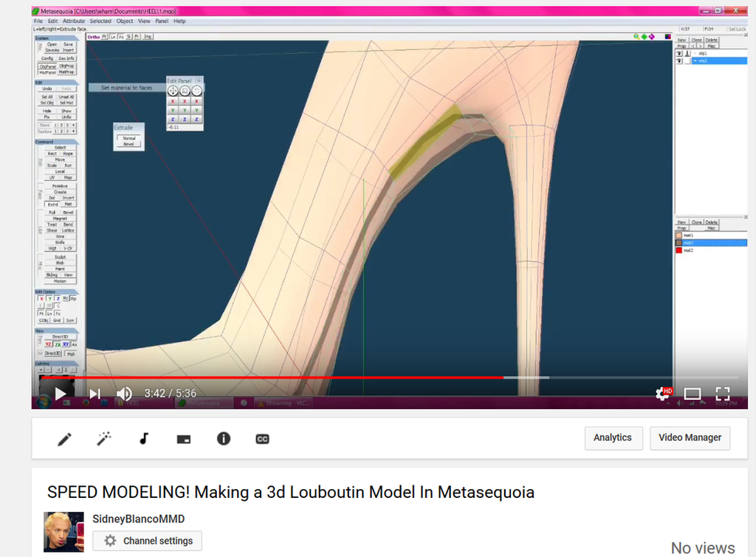Image resolution: width=756 pixels, height=557 pixels.
Task: Open Attribute menu in Metasequoia video
Action: tap(74, 21)
